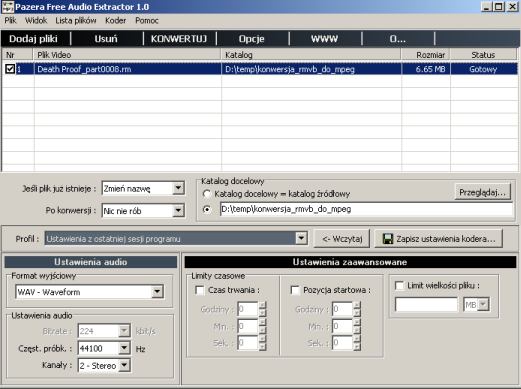Enable the Pozycja startowa checkbox
Screen dimensions: 521x389
(x=295, y=290)
